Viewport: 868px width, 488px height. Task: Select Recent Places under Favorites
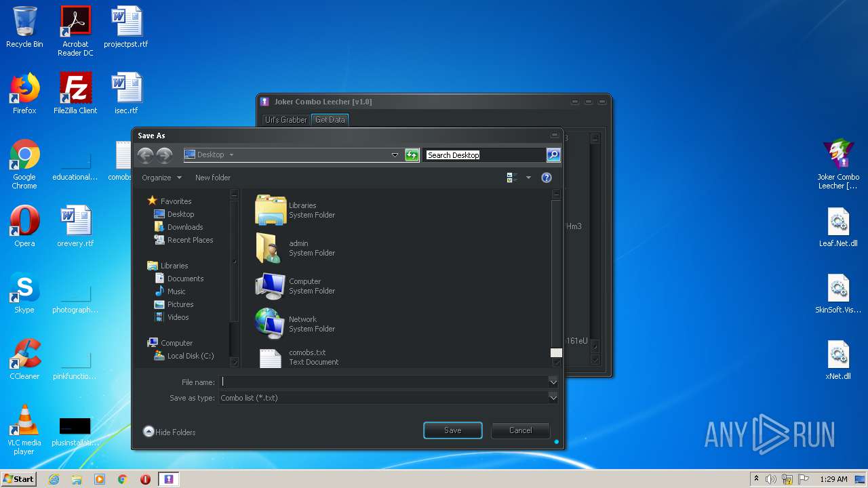tap(184, 240)
